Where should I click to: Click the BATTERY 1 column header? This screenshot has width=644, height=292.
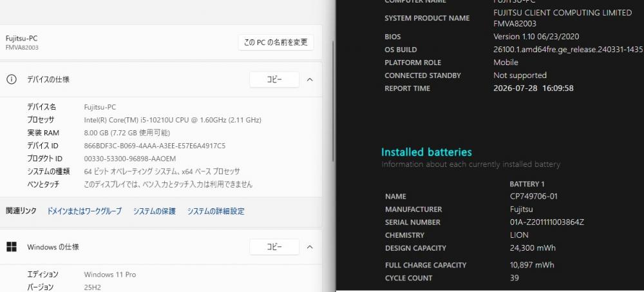click(x=527, y=184)
